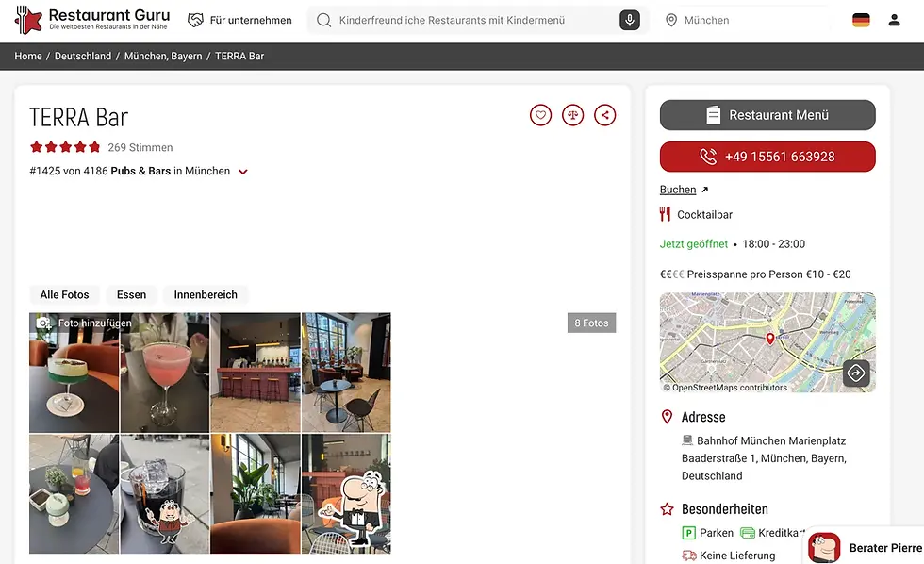Open the map preview of the location
Image resolution: width=924 pixels, height=564 pixels.
click(767, 342)
